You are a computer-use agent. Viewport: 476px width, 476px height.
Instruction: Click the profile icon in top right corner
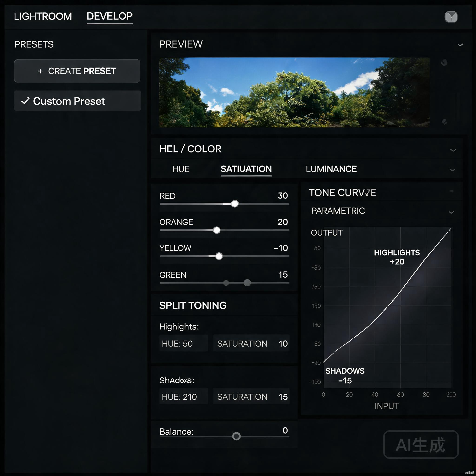(x=451, y=17)
